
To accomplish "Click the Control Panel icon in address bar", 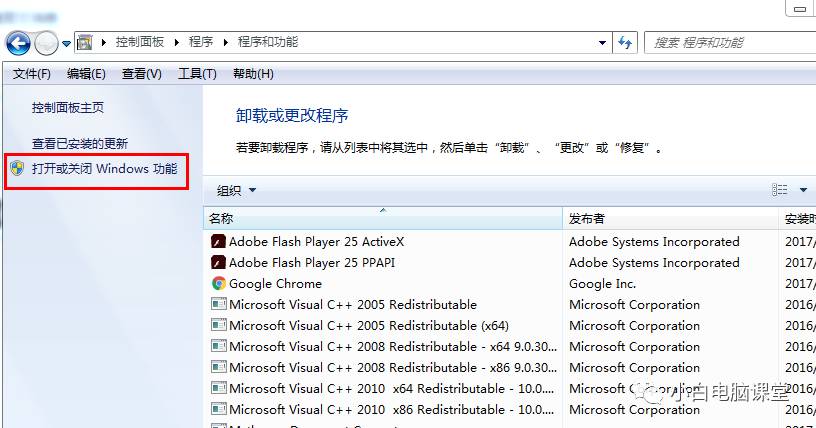I will pos(85,42).
